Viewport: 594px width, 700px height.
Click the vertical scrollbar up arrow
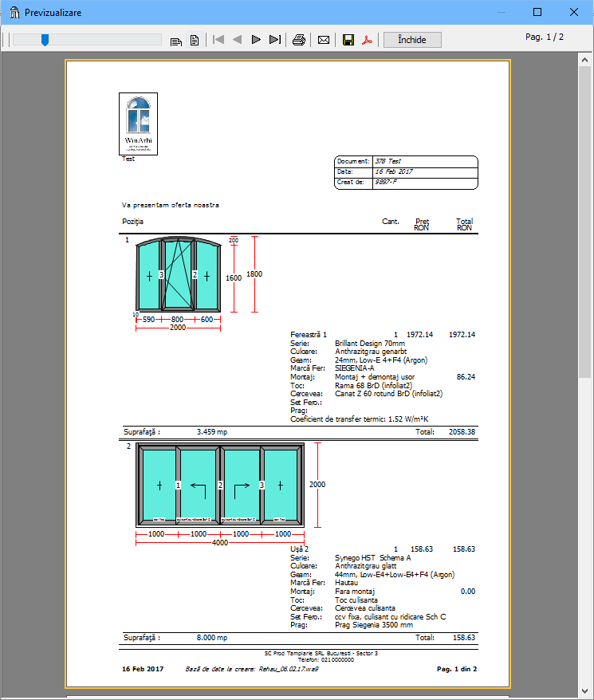[x=586, y=61]
